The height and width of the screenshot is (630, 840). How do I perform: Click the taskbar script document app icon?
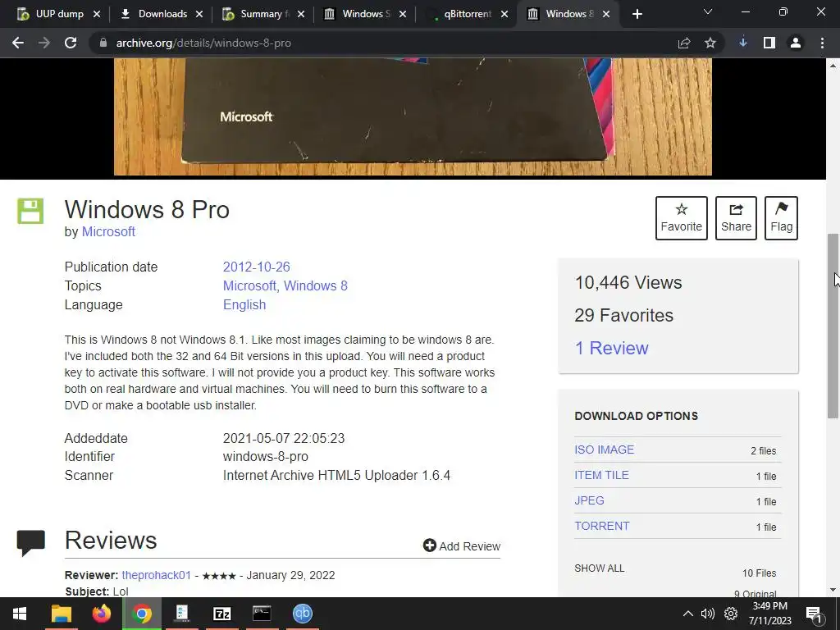click(x=181, y=614)
